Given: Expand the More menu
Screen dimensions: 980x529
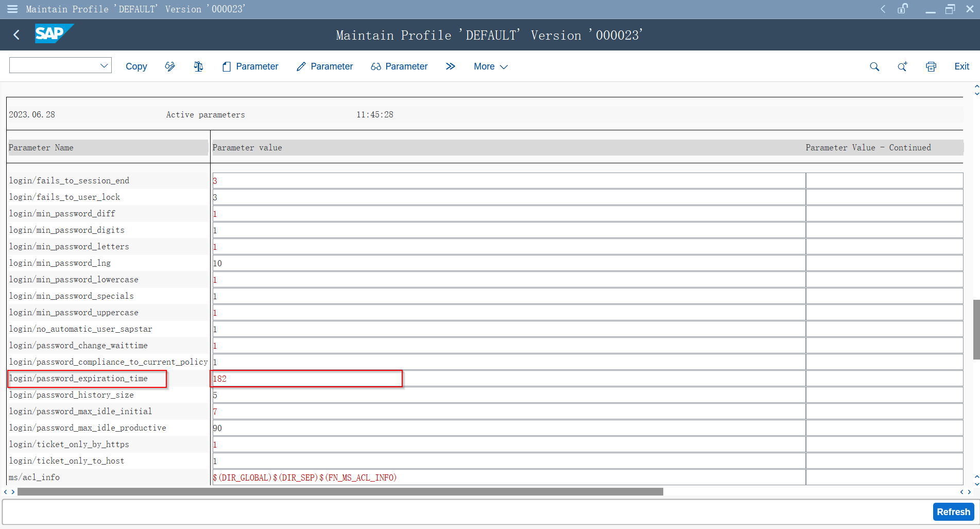Looking at the screenshot, I should (x=490, y=66).
